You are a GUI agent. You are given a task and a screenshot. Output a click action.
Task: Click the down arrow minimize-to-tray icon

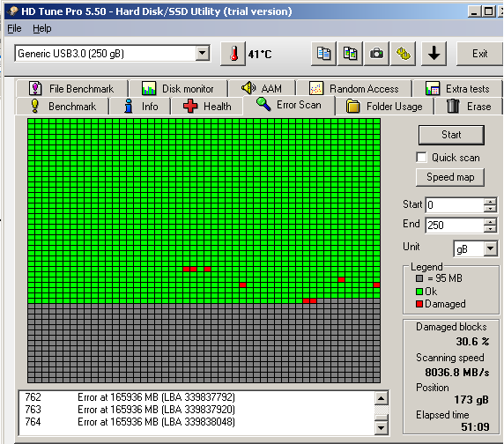[x=434, y=54]
